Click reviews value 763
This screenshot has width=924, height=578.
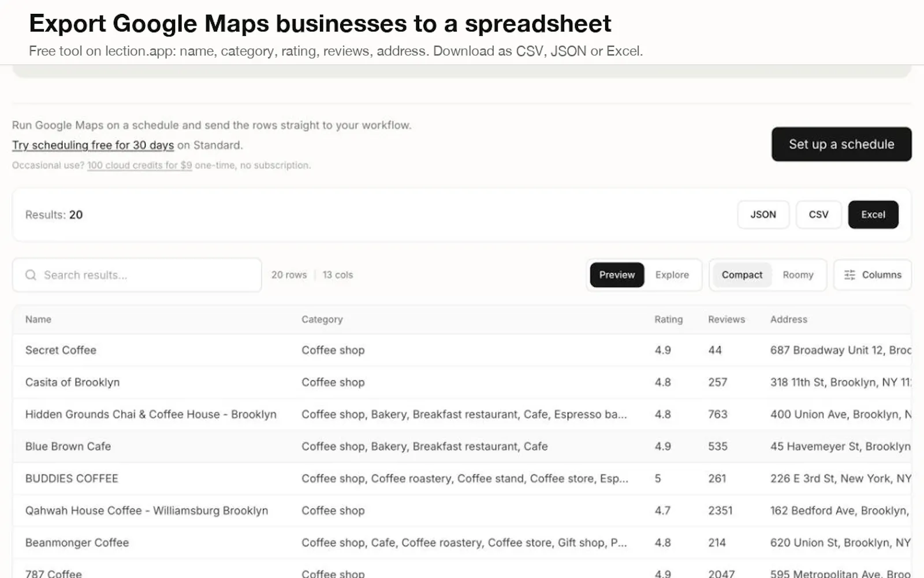[718, 414]
